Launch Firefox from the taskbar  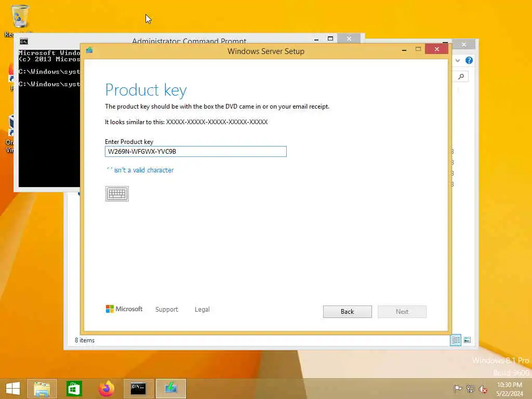107,389
